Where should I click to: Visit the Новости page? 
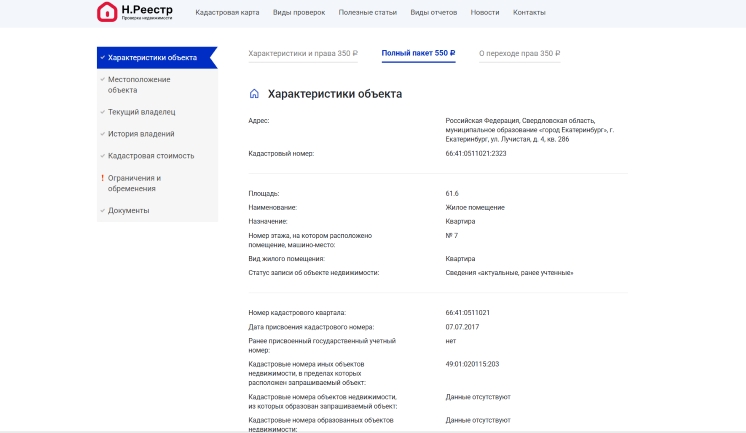click(485, 12)
